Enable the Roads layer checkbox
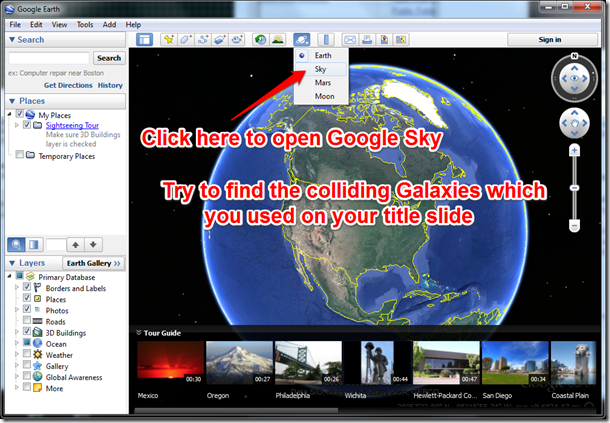This screenshot has height=423, width=610. 27,320
